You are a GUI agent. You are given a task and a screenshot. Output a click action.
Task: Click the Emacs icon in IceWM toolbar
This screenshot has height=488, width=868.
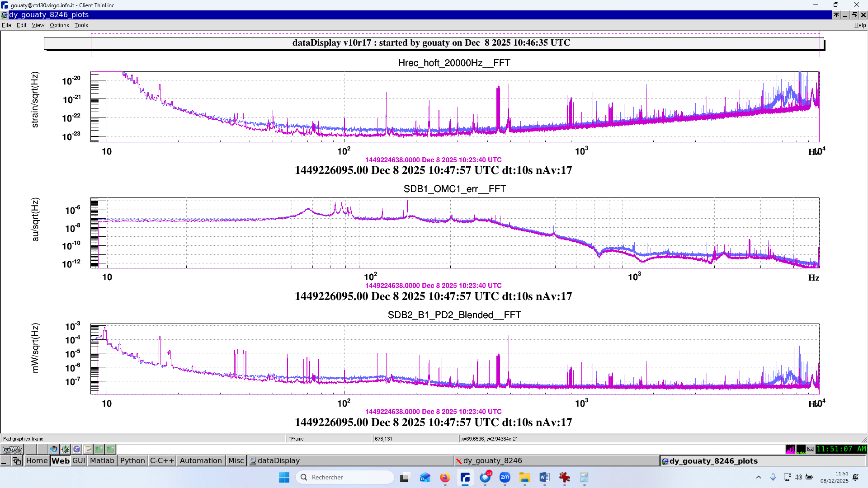coord(76,449)
